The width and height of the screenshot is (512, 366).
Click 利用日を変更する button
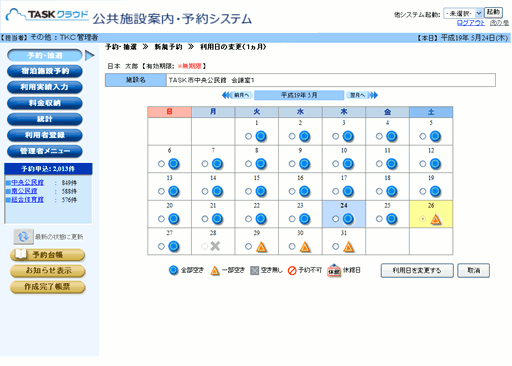417,271
